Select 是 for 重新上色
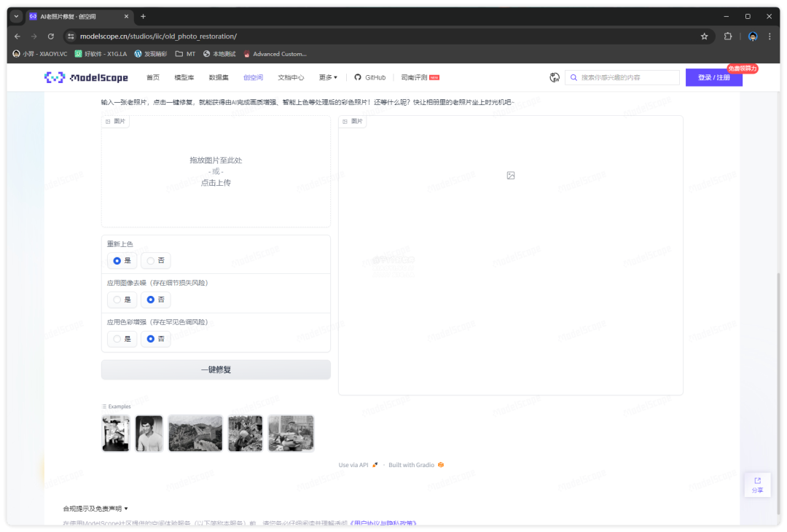Screen dimensions: 787x532 click(x=122, y=260)
